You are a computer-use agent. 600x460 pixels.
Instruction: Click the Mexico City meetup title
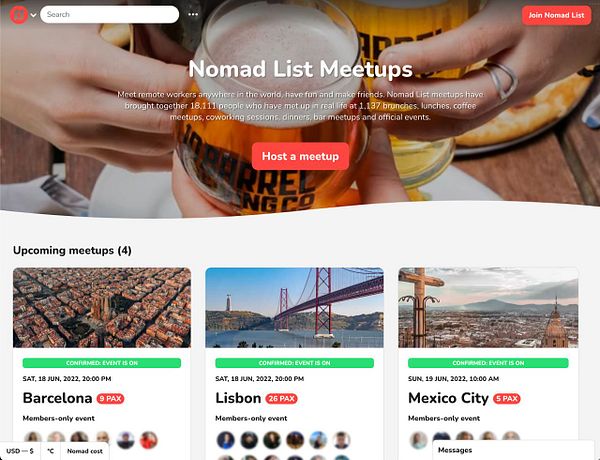click(x=448, y=398)
